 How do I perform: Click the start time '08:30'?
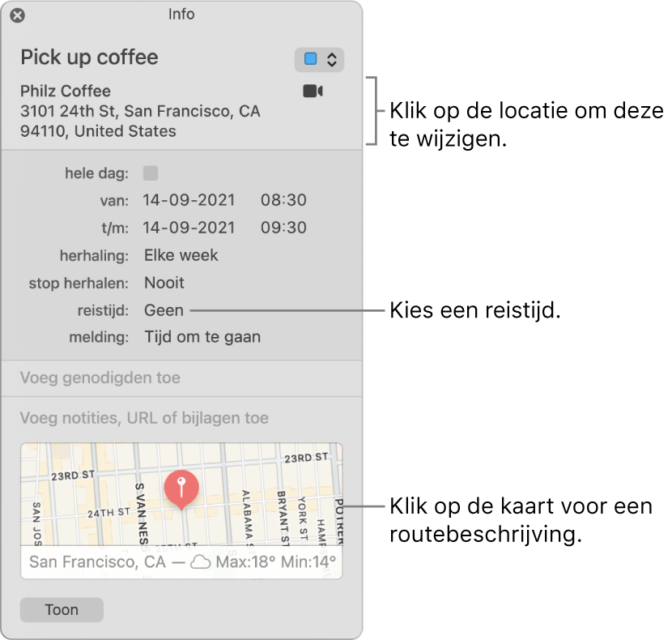pyautogui.click(x=283, y=200)
